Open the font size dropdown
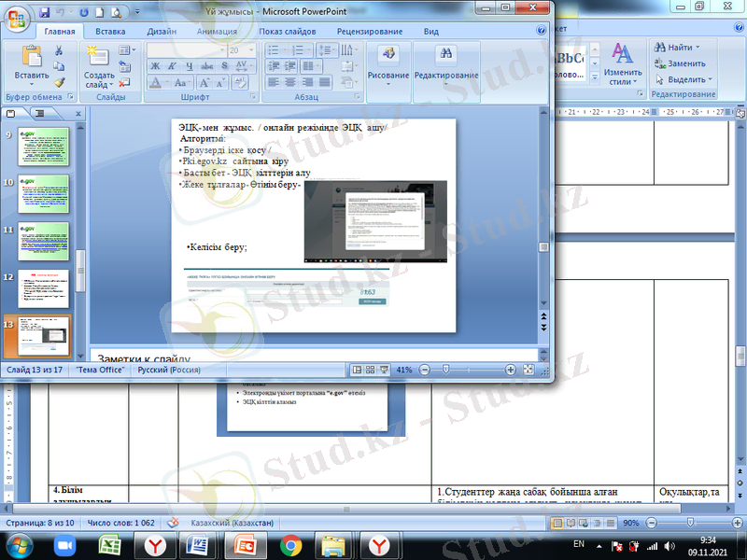The width and height of the screenshot is (747, 560). click(x=249, y=50)
